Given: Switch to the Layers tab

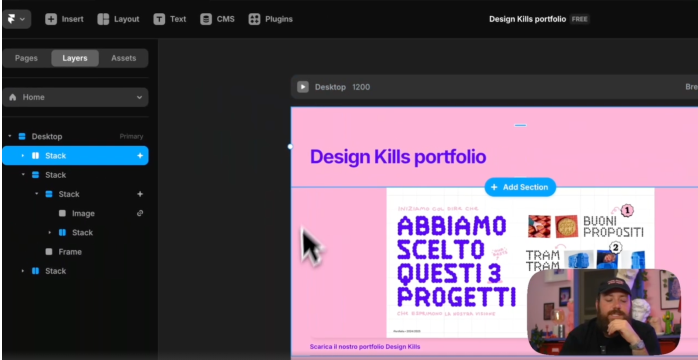Looking at the screenshot, I should 75,58.
